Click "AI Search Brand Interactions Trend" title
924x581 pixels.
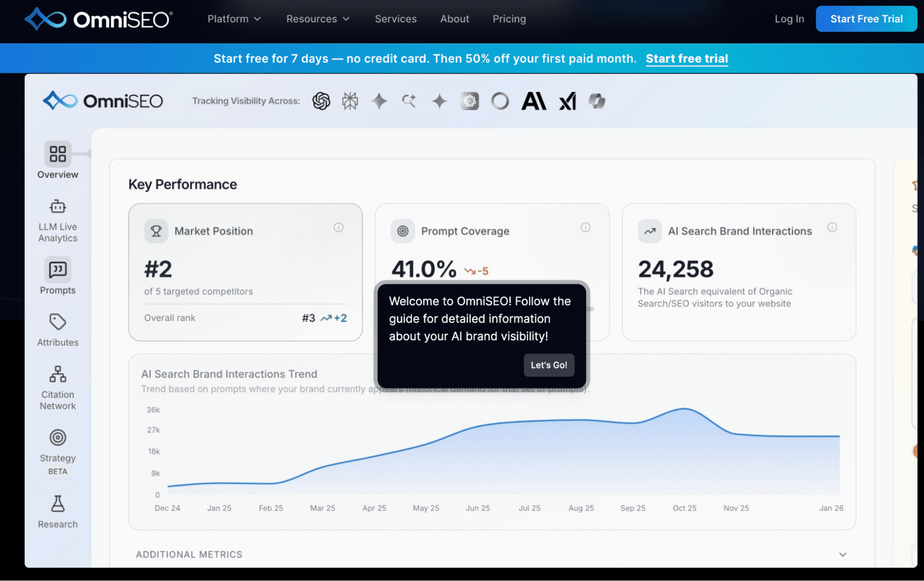[229, 374]
